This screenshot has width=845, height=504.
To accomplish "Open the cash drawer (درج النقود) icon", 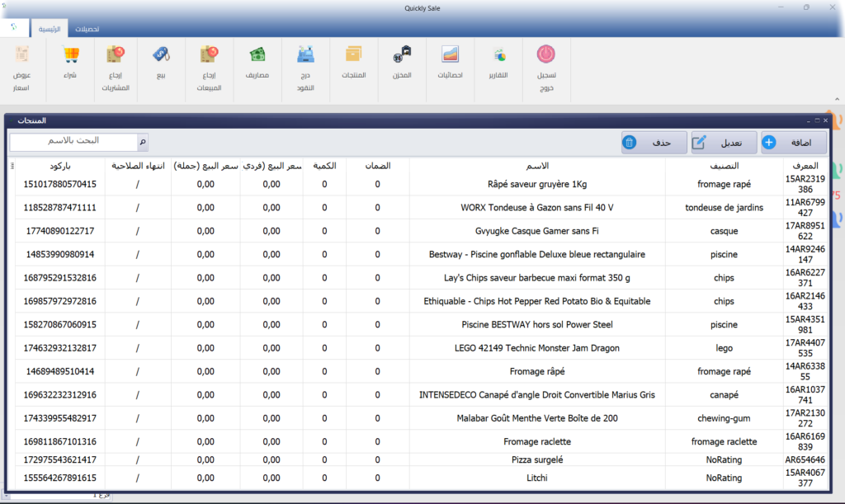I will tap(305, 55).
